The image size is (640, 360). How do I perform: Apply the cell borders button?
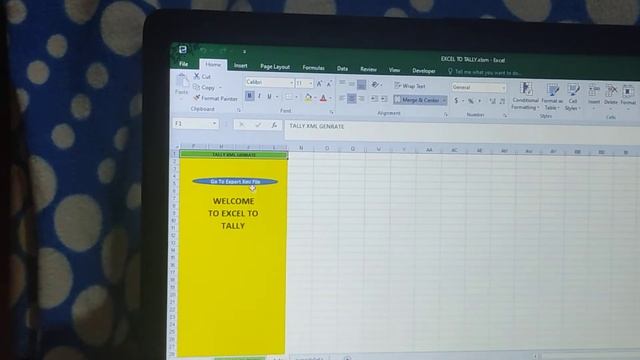(x=289, y=97)
